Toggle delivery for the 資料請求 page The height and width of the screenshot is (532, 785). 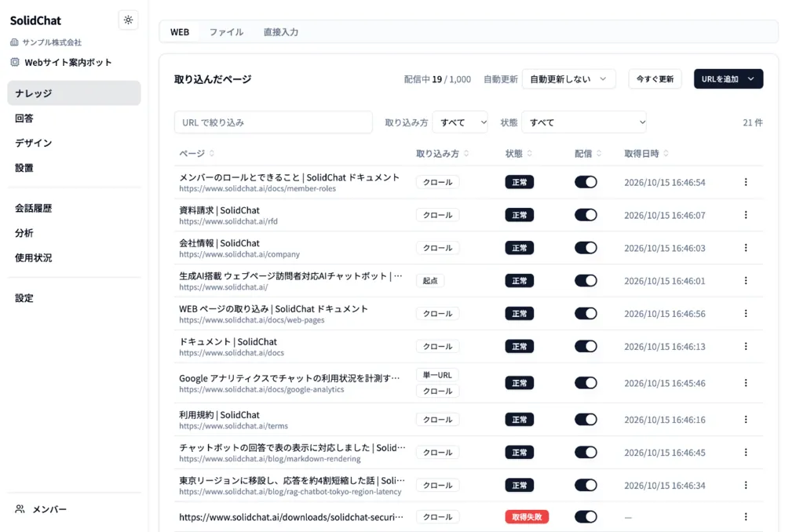(586, 215)
